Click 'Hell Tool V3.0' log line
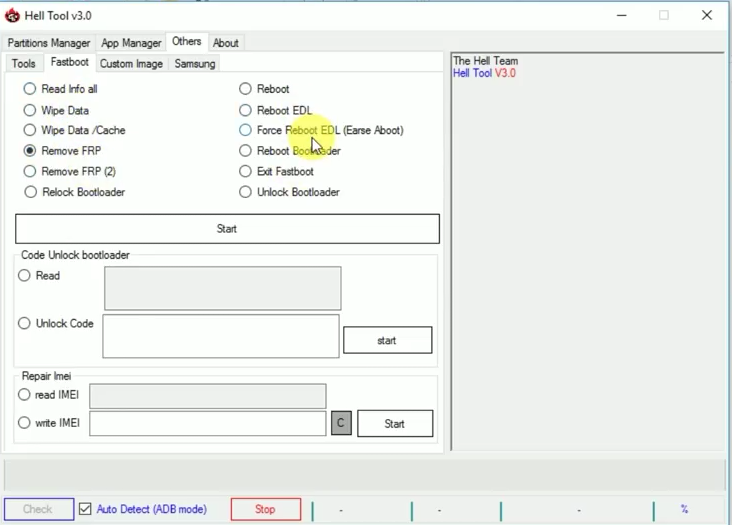732x525 pixels. point(484,73)
